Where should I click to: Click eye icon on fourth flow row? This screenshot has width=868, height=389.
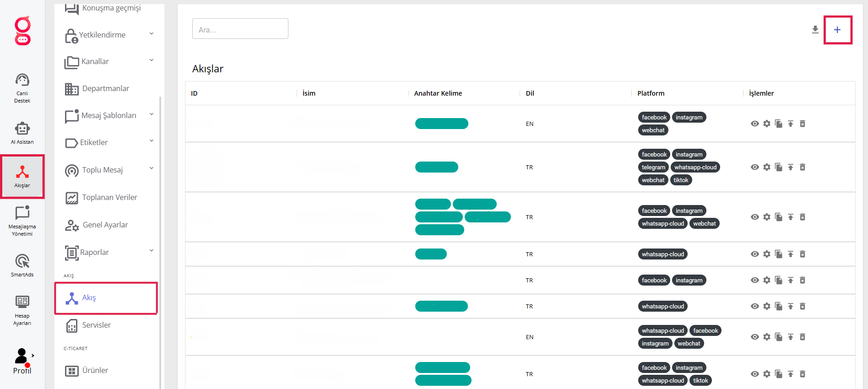click(755, 254)
